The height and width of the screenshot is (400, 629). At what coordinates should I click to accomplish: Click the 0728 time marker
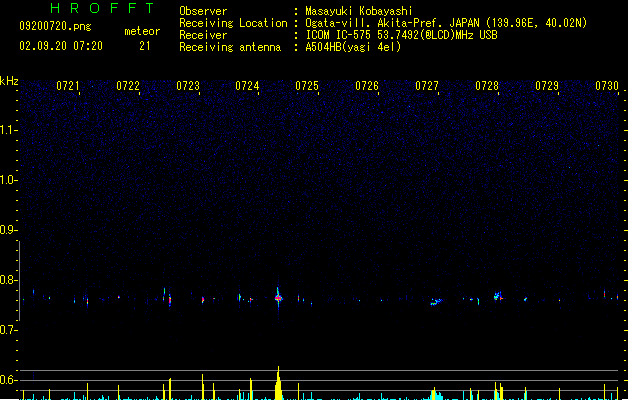point(487,86)
